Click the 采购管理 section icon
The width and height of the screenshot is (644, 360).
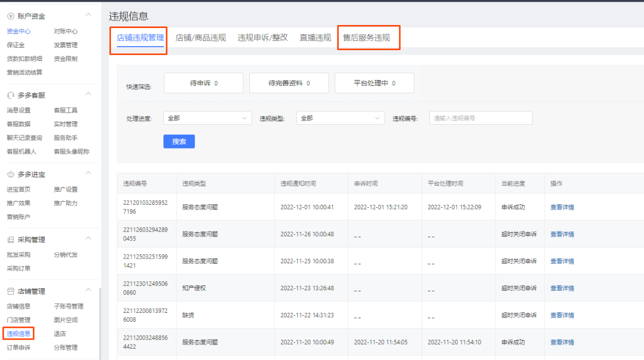[x=11, y=239]
